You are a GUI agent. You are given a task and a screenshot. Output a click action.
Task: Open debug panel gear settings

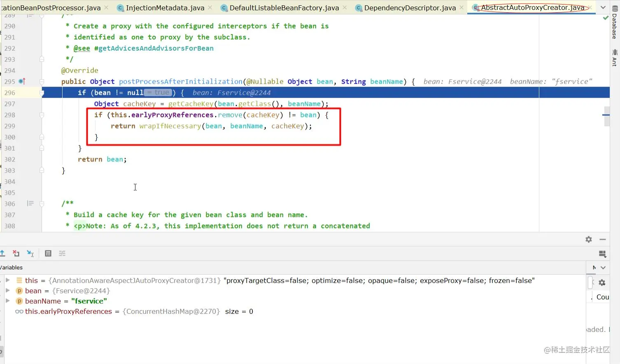pos(589,239)
